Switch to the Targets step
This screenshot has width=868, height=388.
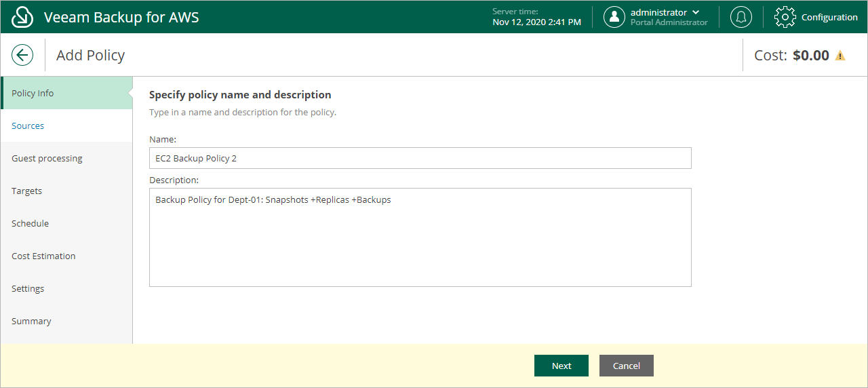click(x=66, y=191)
